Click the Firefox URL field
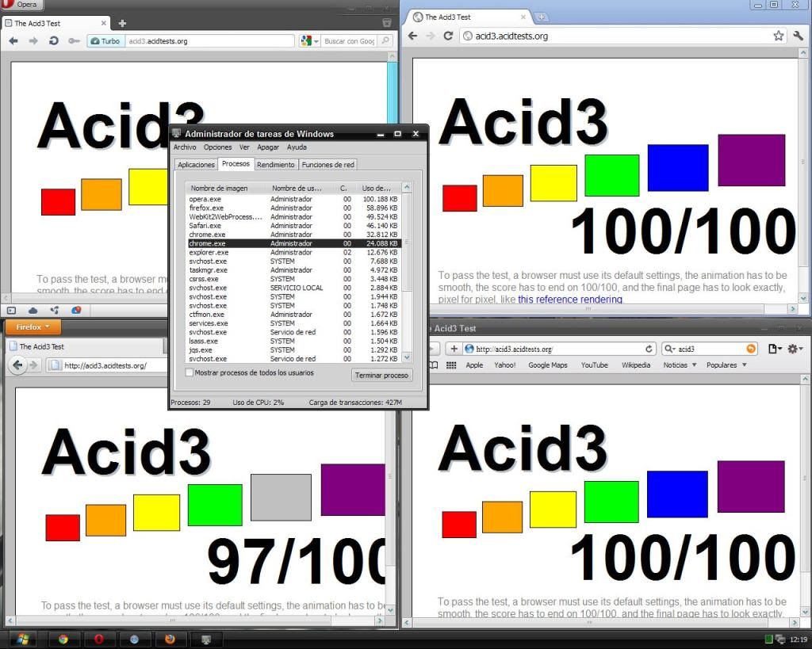This screenshot has height=649, width=812. pos(106,365)
